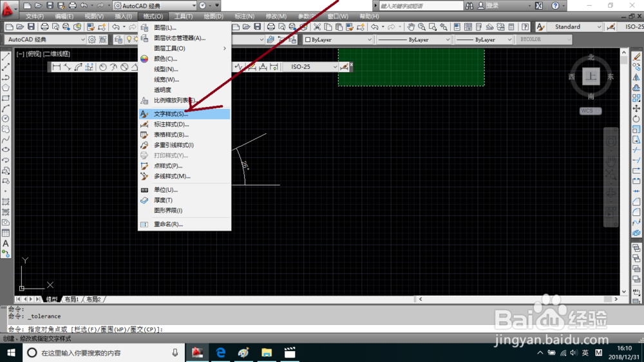Click the Erase tool in the Modify toolbar

[636, 56]
